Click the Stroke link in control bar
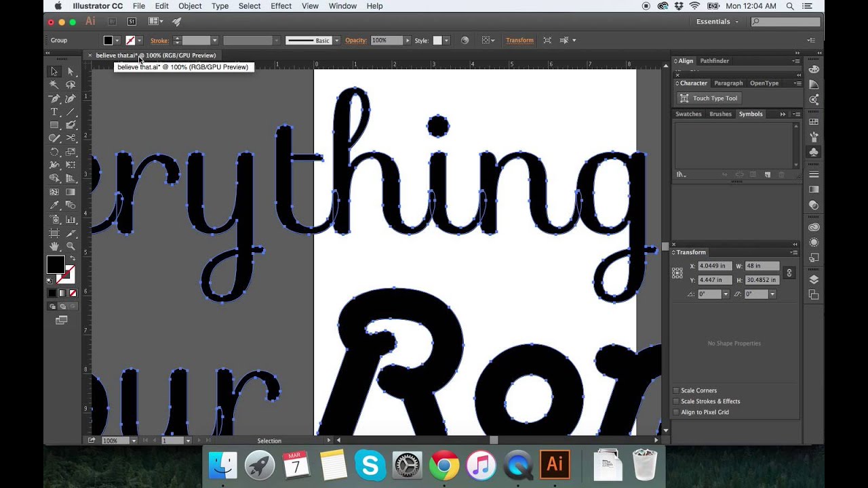 pyautogui.click(x=159, y=41)
